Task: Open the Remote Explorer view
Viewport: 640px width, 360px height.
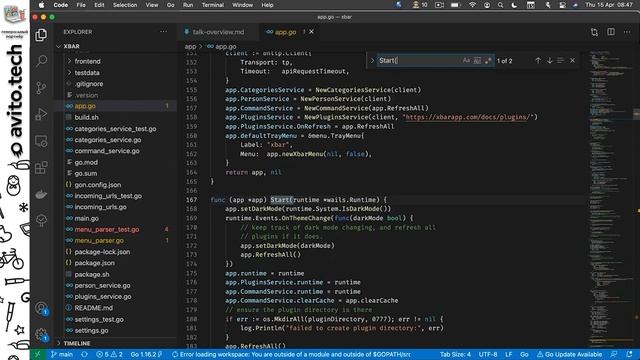Action: (x=41, y=141)
